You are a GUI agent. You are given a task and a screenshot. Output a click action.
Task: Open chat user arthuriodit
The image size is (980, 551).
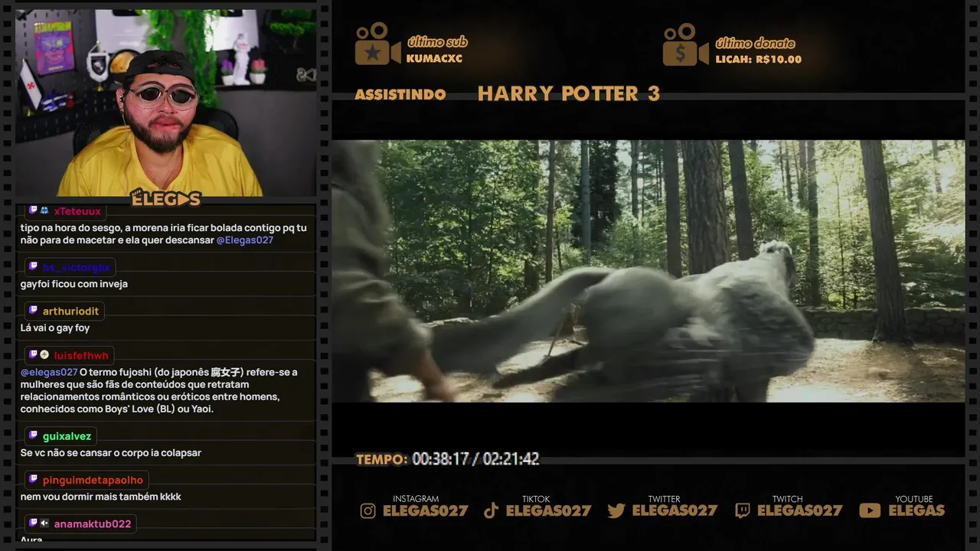tap(70, 311)
